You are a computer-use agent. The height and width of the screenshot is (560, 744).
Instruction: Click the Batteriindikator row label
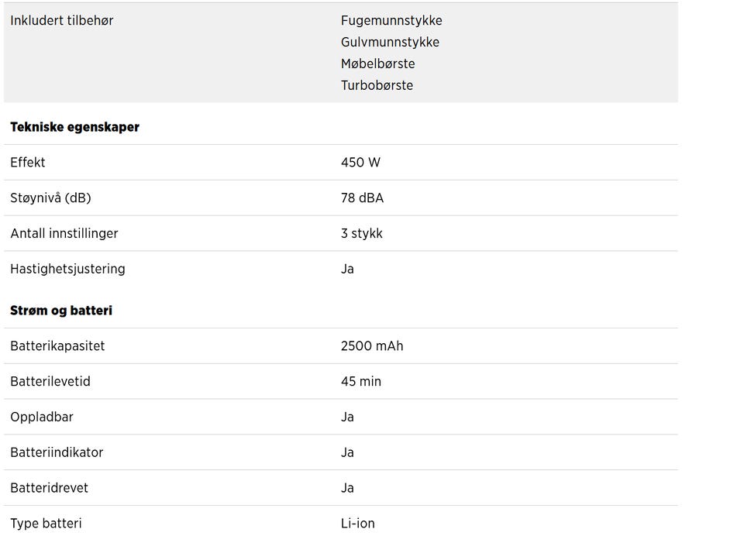tap(57, 453)
